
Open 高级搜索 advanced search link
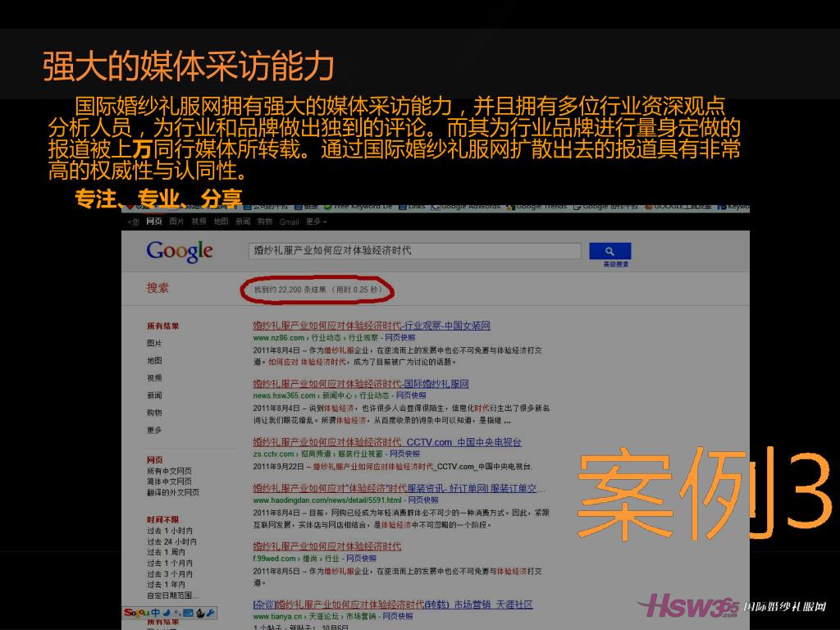pyautogui.click(x=615, y=265)
